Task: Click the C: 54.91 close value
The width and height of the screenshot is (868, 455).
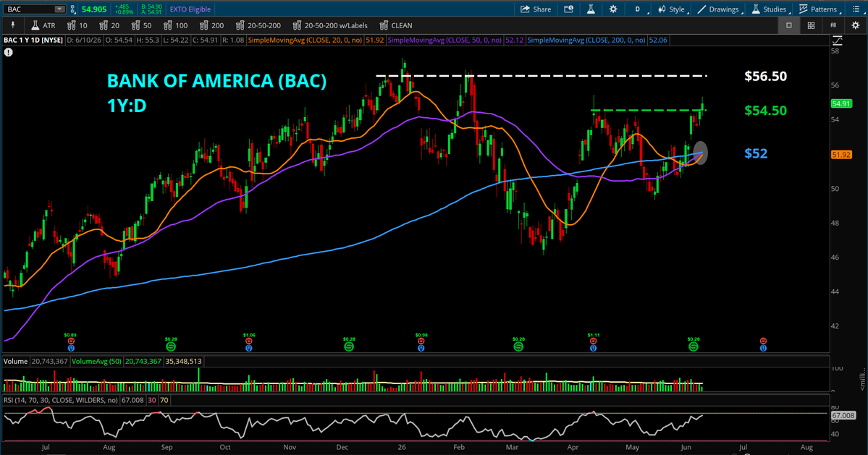Action: point(206,41)
